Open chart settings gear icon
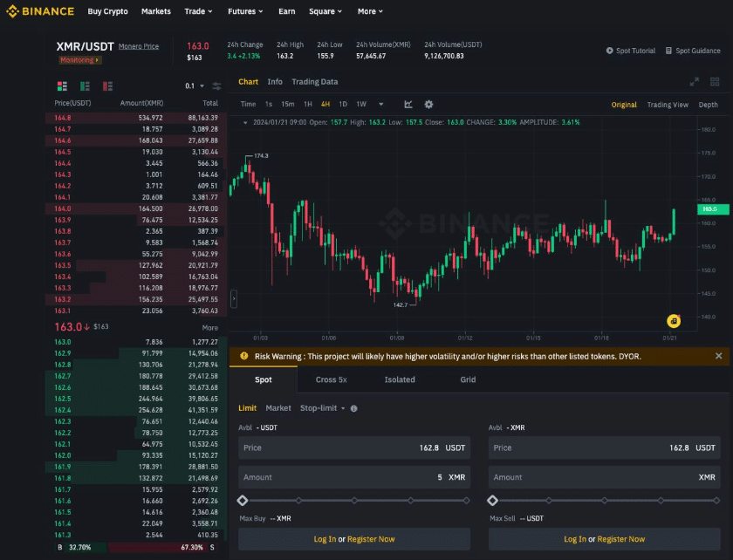 [428, 105]
